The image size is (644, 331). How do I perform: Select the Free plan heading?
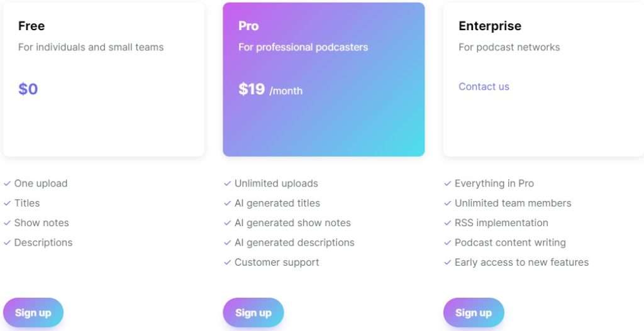pyautogui.click(x=31, y=26)
